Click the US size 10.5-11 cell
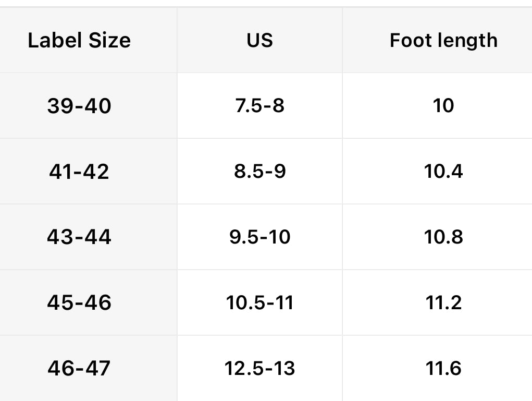Viewport: 532px width, 401px height. [259, 303]
